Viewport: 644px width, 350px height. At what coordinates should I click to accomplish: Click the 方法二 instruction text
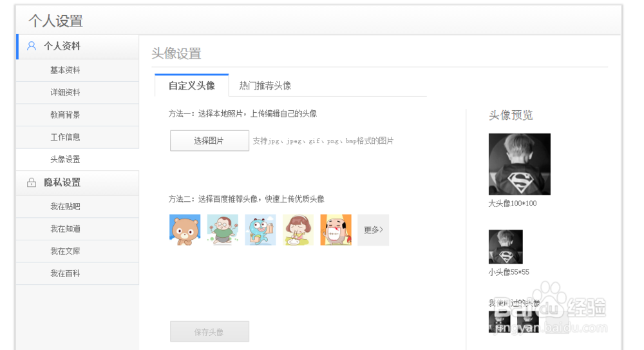pyautogui.click(x=247, y=199)
